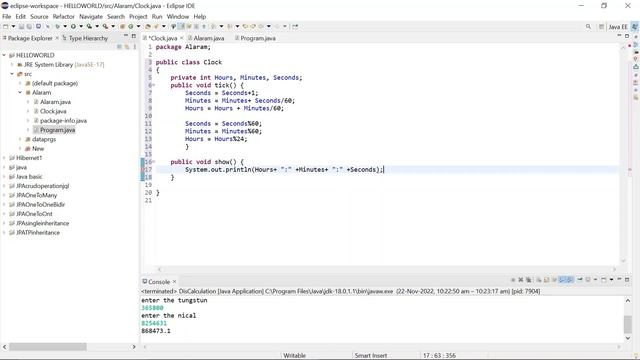
Task: Expand the dataprgs package node
Action: click(x=20, y=139)
